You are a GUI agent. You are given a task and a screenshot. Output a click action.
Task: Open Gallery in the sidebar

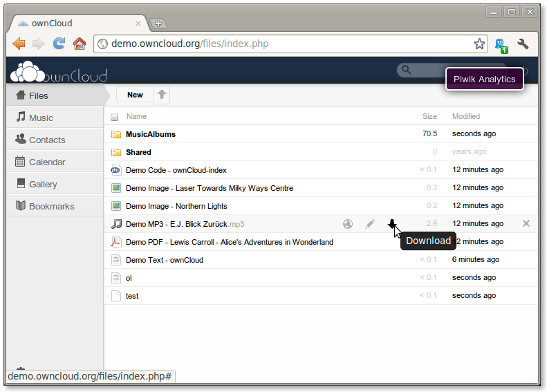coord(55,184)
